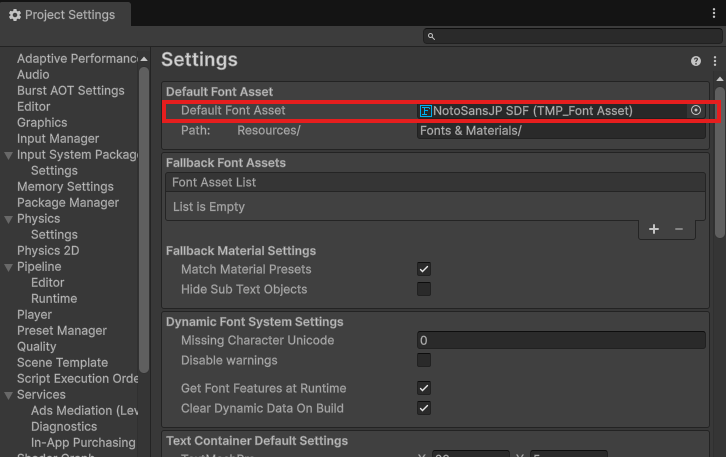726x457 pixels.
Task: Click the 'List is Empty' text
Action: pyautogui.click(x=209, y=207)
